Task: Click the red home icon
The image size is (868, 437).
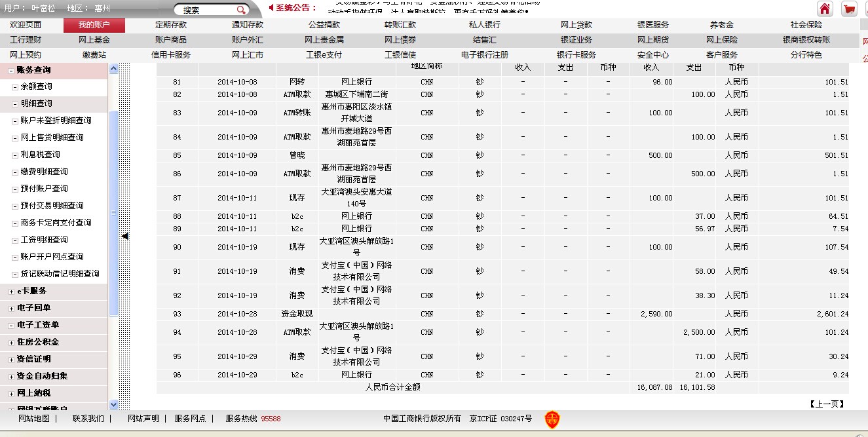Action: click(x=825, y=9)
